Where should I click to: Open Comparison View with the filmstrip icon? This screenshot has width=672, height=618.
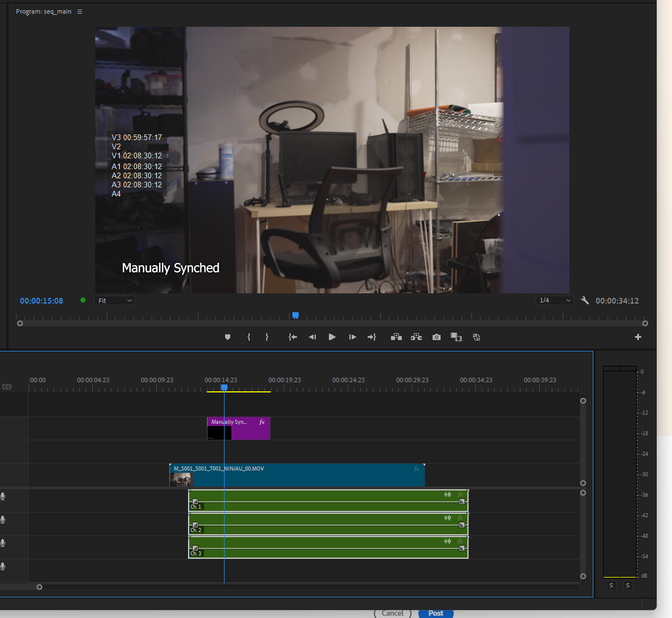pyautogui.click(x=456, y=337)
